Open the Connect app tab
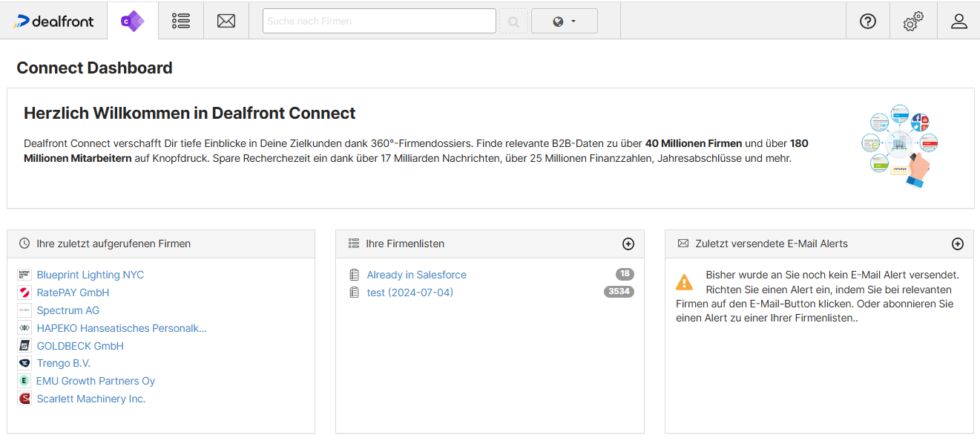 click(133, 21)
